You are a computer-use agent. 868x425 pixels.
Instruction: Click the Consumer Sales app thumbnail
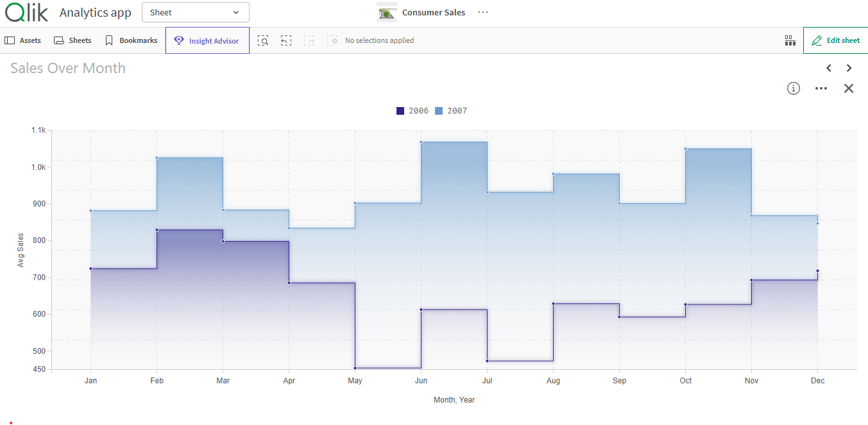coord(387,12)
